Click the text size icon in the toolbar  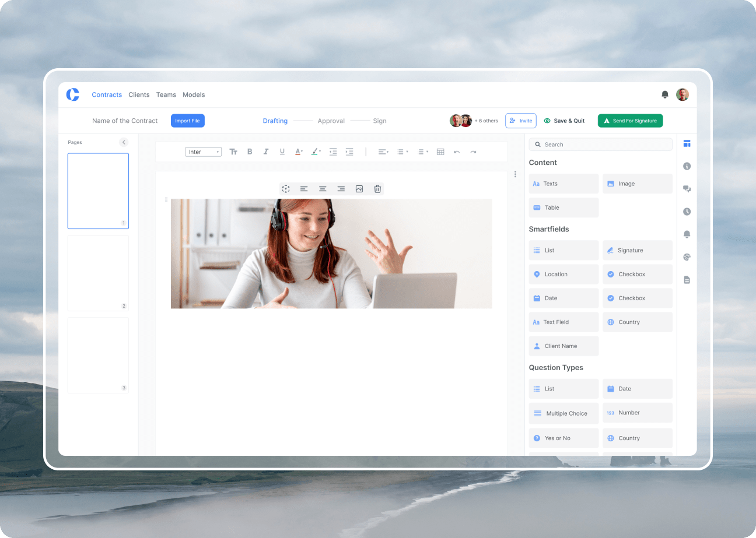pos(233,152)
